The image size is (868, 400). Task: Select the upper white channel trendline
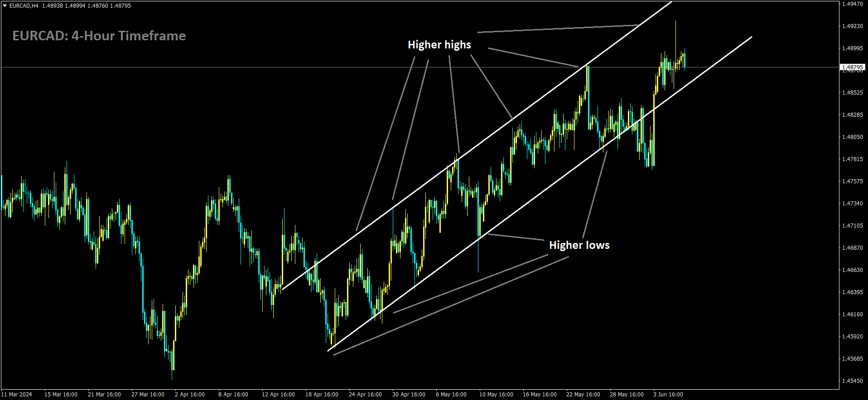tap(477, 145)
